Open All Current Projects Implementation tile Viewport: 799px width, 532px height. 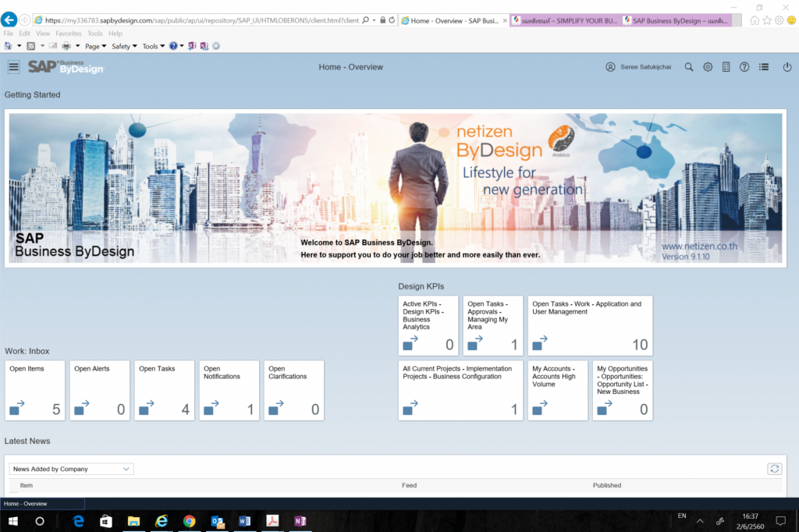pyautogui.click(x=460, y=390)
